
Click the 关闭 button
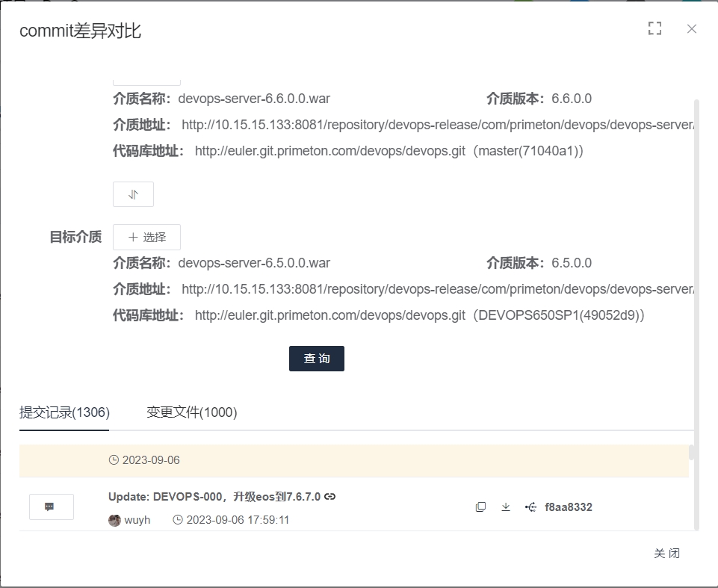666,553
